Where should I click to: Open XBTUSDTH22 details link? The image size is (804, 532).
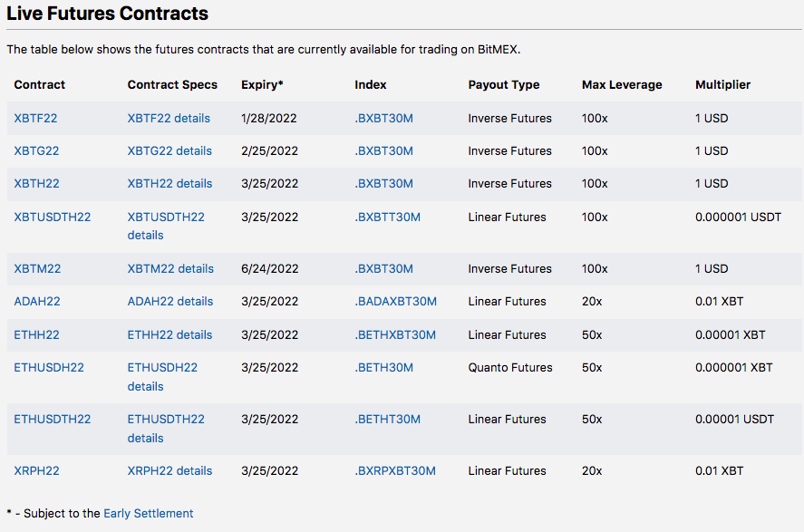(x=166, y=226)
